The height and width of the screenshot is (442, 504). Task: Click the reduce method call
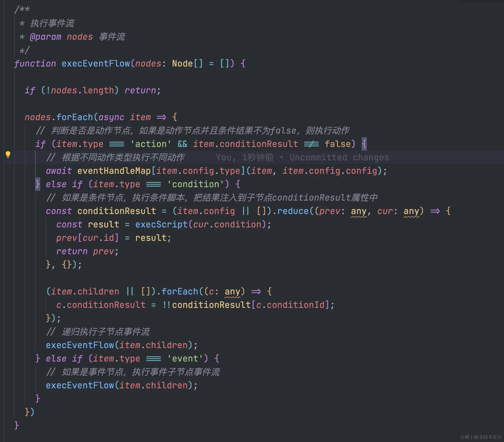293,211
